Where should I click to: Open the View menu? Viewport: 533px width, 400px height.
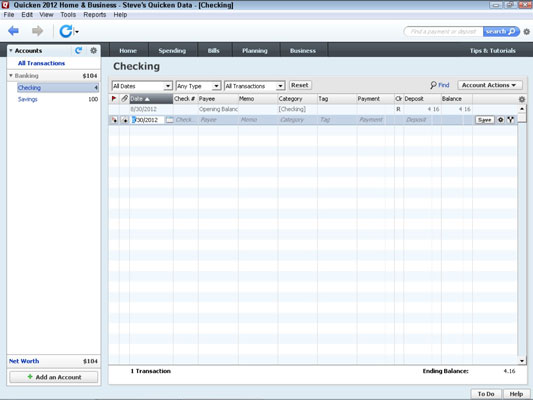pyautogui.click(x=46, y=15)
